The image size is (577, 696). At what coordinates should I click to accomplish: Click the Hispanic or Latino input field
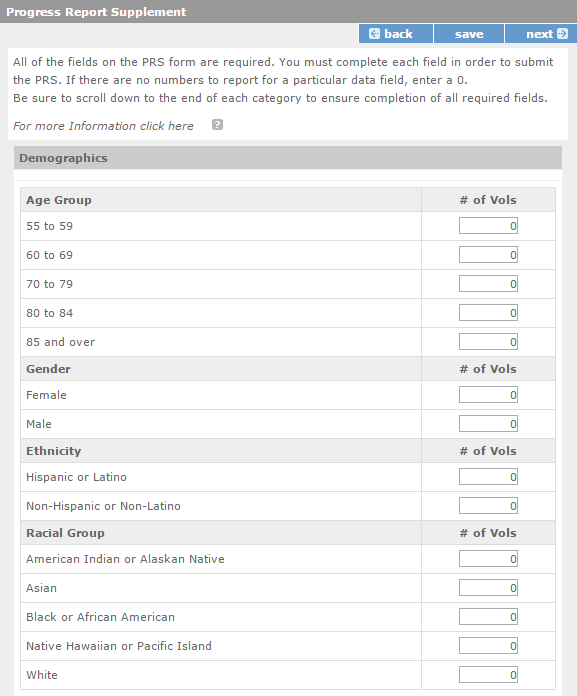[488, 477]
